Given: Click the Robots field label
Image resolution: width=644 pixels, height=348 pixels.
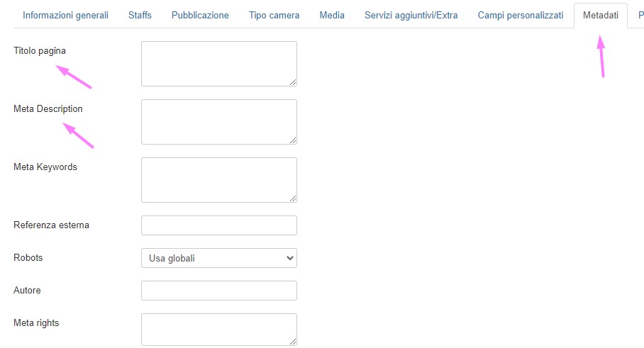Looking at the screenshot, I should (x=28, y=258).
